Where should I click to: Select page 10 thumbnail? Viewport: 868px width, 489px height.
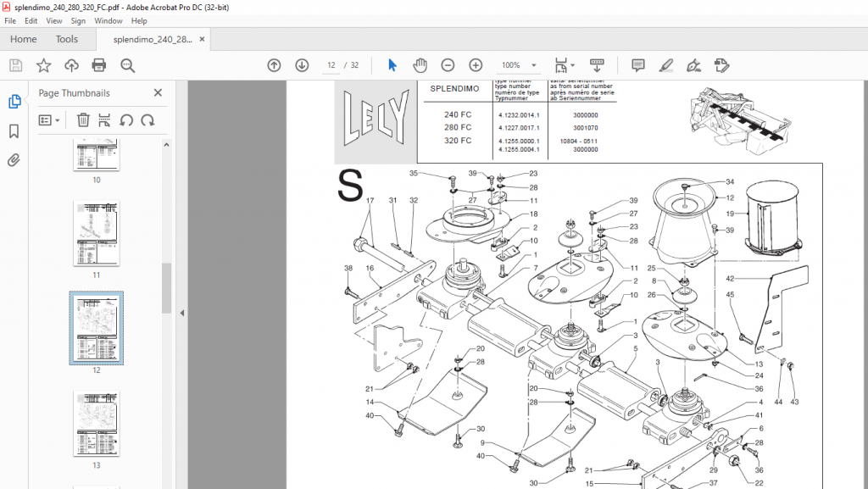pyautogui.click(x=97, y=154)
